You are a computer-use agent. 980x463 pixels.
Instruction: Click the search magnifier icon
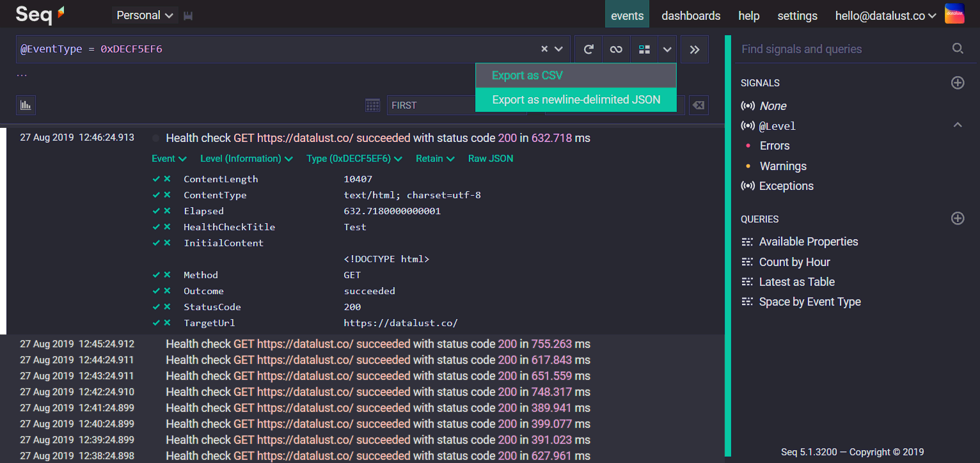coord(958,49)
